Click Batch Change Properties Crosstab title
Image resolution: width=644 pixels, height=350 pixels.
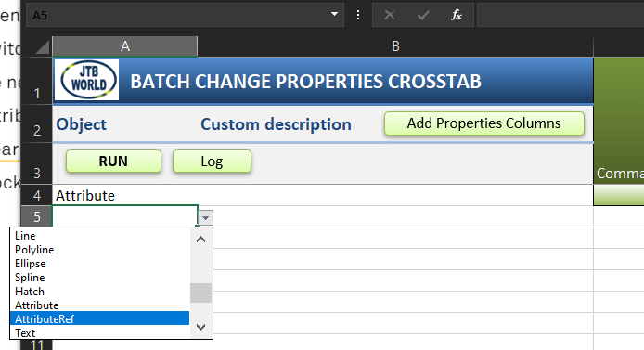305,82
